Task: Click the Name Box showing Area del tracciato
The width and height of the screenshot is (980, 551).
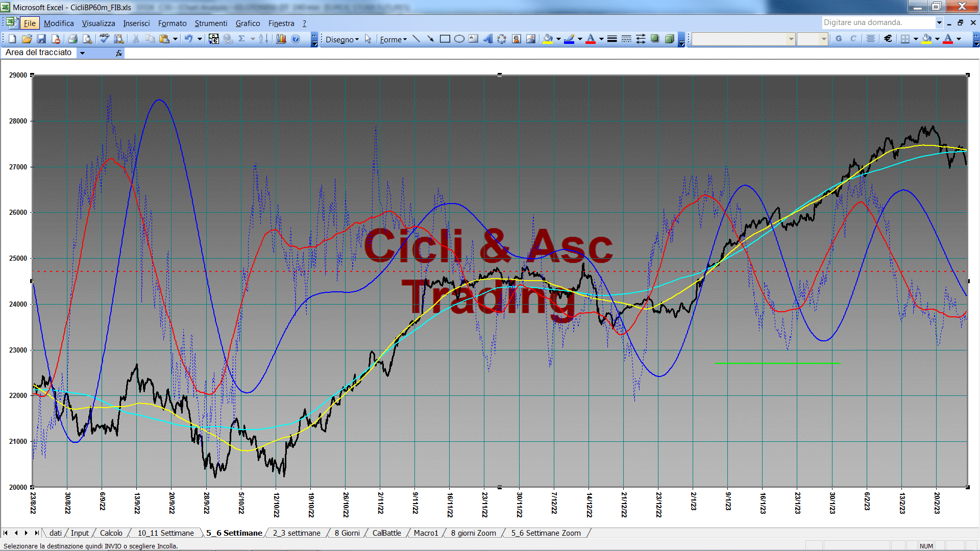Action: [x=39, y=53]
